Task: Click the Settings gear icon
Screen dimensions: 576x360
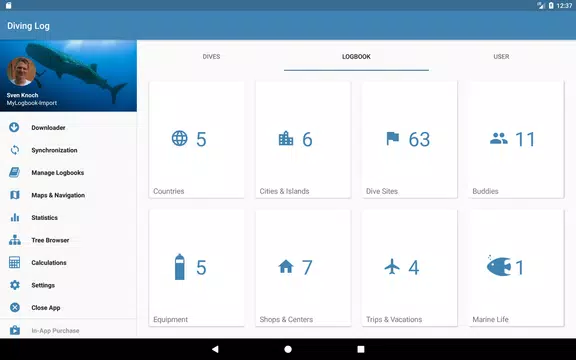Action: point(14,285)
